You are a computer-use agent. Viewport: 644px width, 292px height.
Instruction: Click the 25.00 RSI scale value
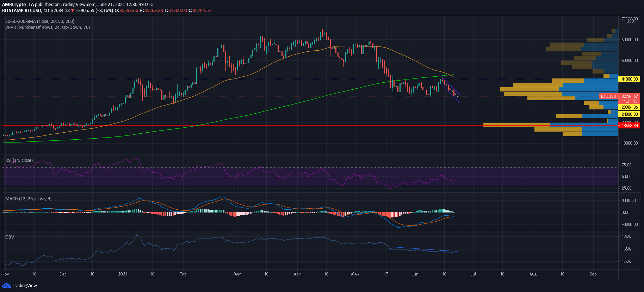[x=626, y=188]
